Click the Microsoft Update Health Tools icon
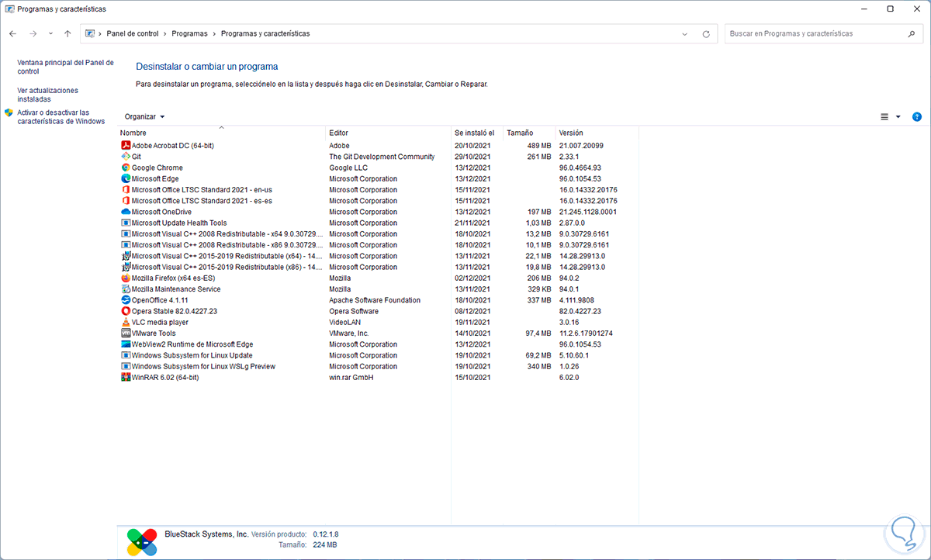The width and height of the screenshot is (931, 560). (126, 223)
